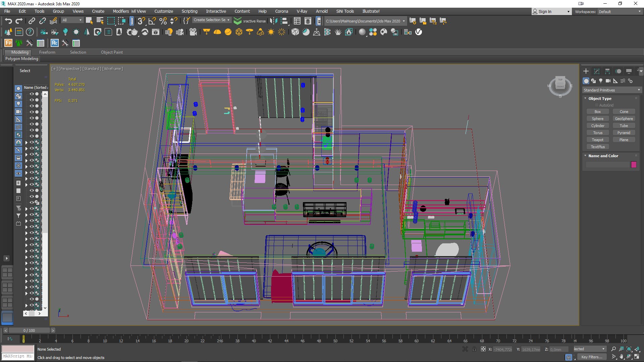Click the Forest Pack Fp icon

(8, 43)
